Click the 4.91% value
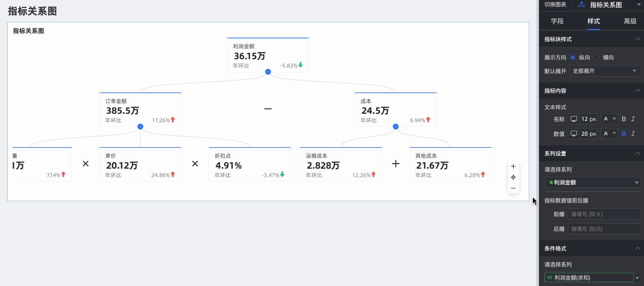 [x=228, y=166]
